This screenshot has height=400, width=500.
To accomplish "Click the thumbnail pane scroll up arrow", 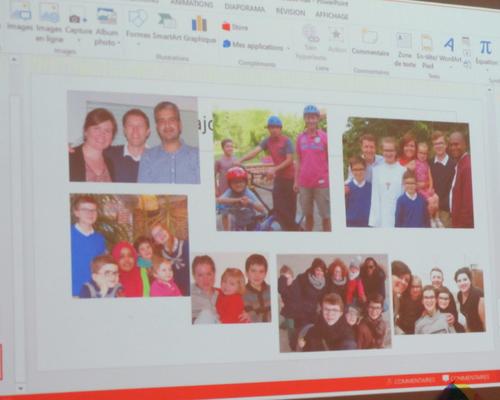I will 14,60.
